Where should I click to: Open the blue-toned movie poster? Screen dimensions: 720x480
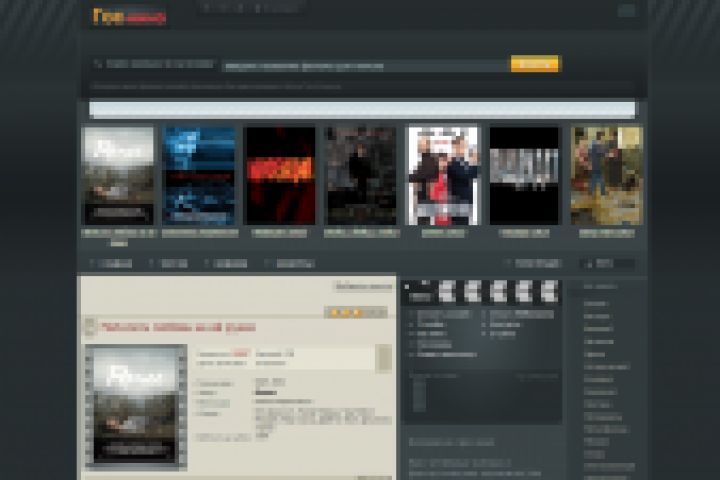(200, 176)
